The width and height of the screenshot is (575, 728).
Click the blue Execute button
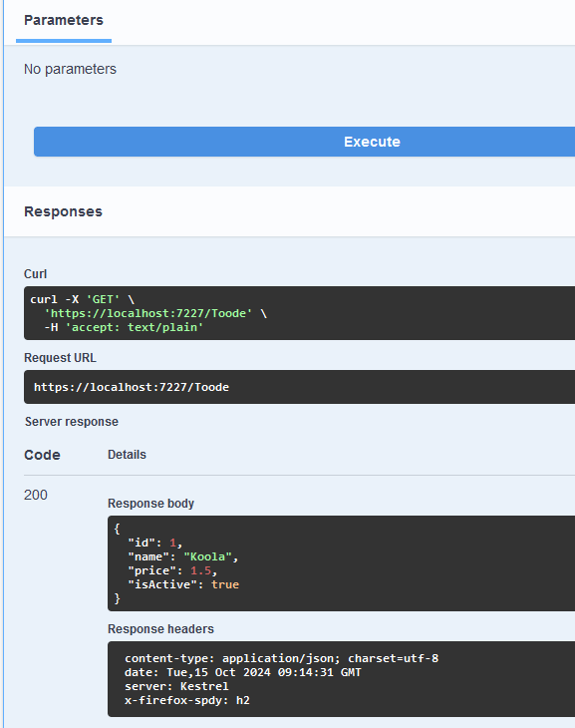(304, 142)
